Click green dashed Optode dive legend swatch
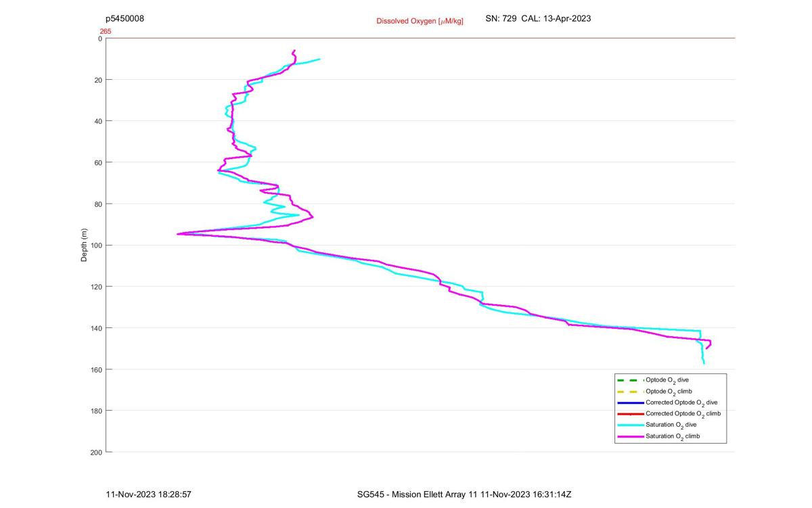This screenshot has width=812, height=508. click(629, 380)
